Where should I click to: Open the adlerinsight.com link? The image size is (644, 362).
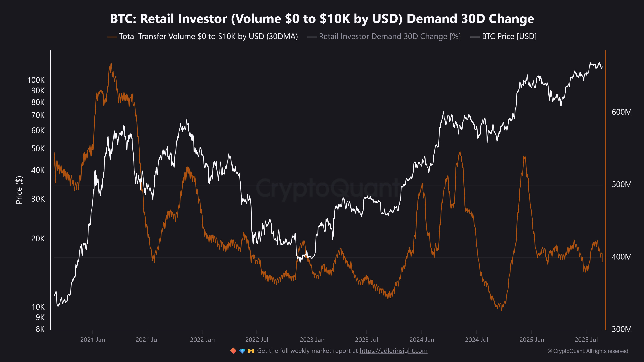tap(393, 351)
